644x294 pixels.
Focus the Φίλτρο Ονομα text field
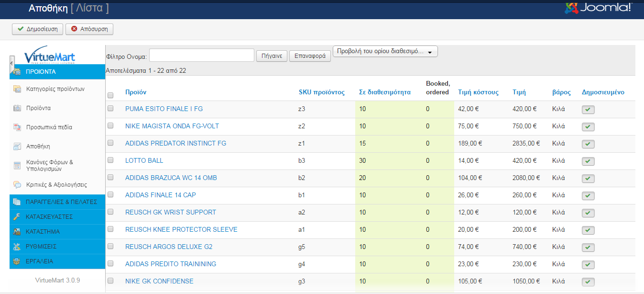[x=202, y=56]
